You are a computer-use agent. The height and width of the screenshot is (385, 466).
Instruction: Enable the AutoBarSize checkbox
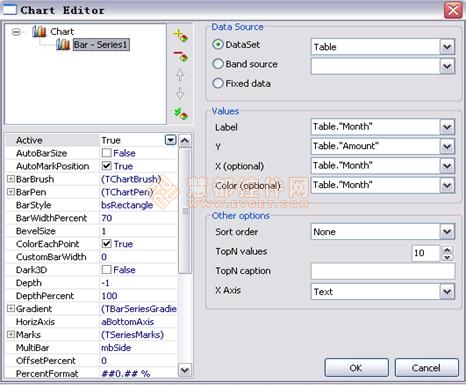pyautogui.click(x=107, y=153)
